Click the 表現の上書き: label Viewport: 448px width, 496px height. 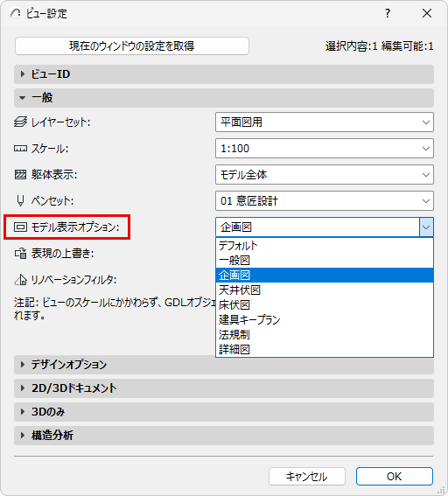[62, 254]
